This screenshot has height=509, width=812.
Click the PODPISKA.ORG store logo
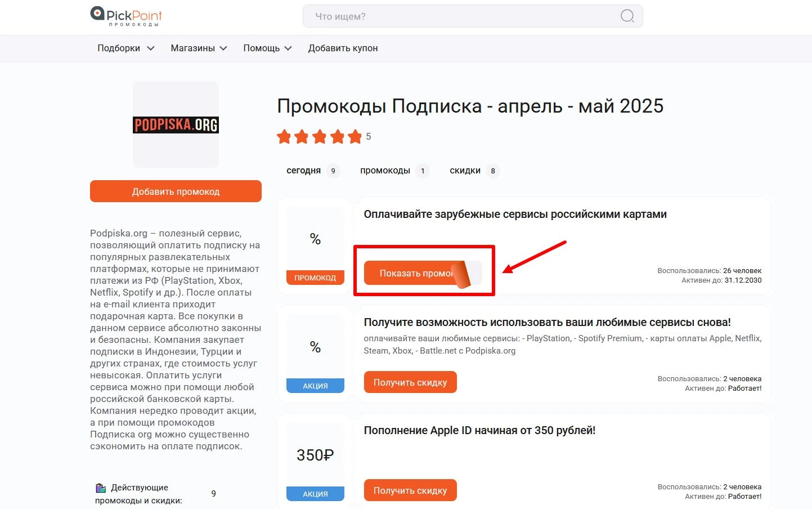tap(176, 124)
